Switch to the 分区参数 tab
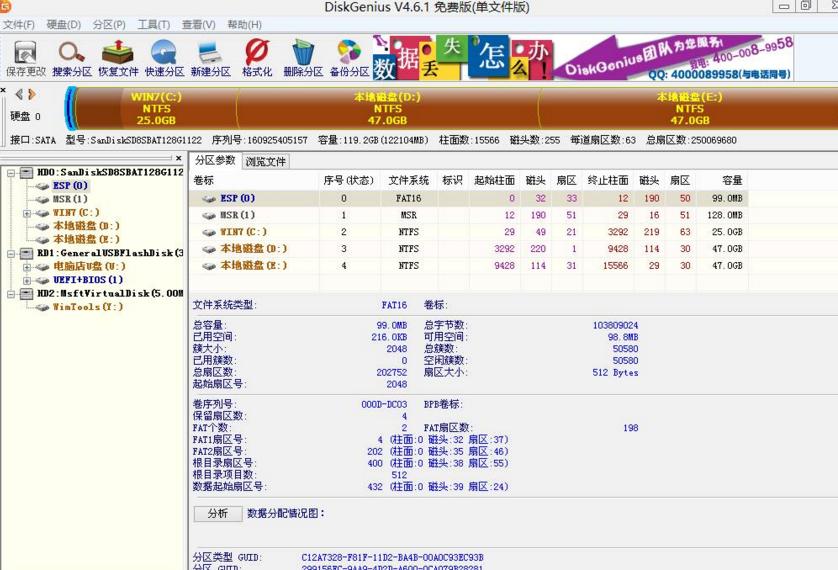Image resolution: width=838 pixels, height=570 pixels. 215,160
